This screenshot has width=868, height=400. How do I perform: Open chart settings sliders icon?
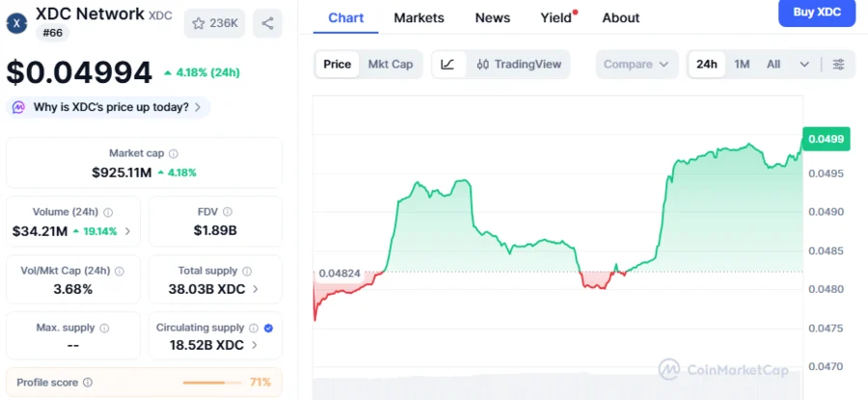tap(838, 65)
